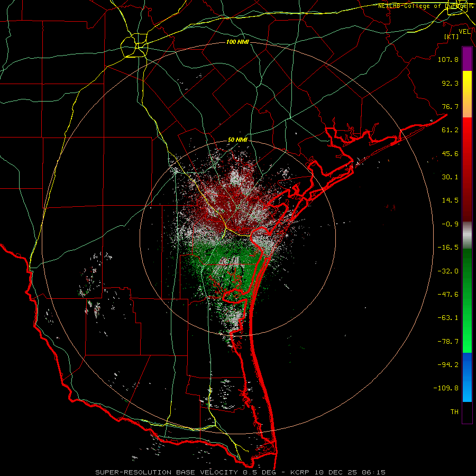This screenshot has height=476, width=476.
Task: Click the gray near-zero segment of color bar
Action: (x=467, y=235)
